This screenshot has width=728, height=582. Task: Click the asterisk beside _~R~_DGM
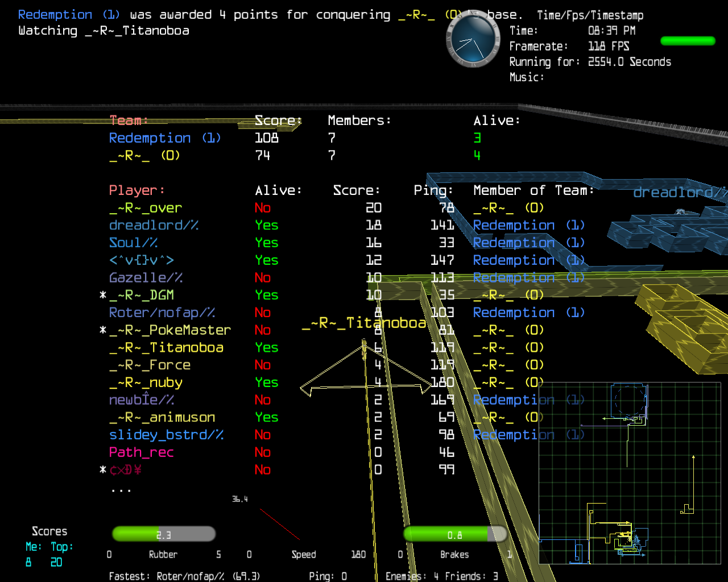(103, 296)
